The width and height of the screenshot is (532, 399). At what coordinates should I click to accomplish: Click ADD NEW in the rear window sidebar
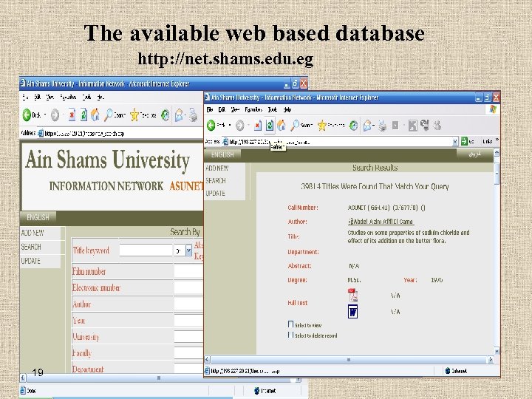33,233
